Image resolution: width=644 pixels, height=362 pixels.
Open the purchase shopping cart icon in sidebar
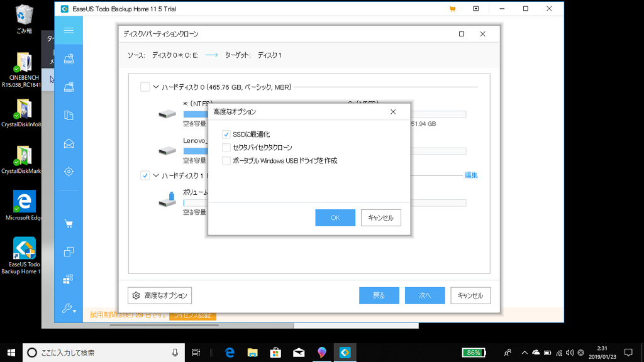point(69,224)
